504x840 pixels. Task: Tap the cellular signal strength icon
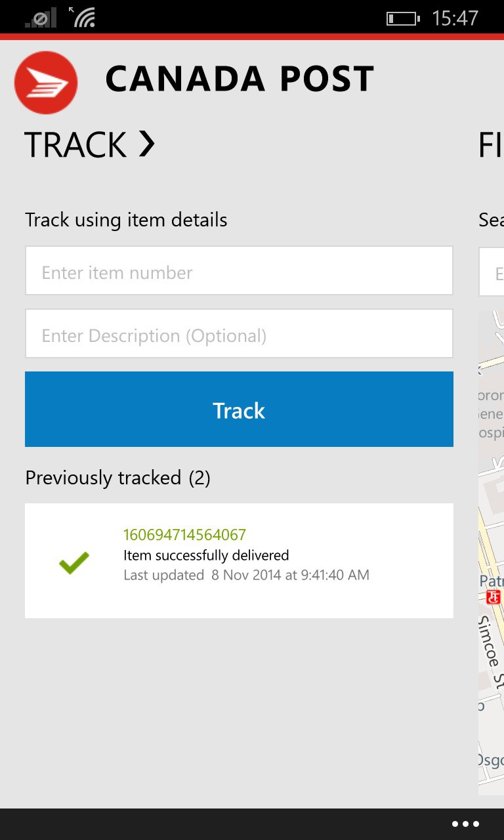coord(40,18)
